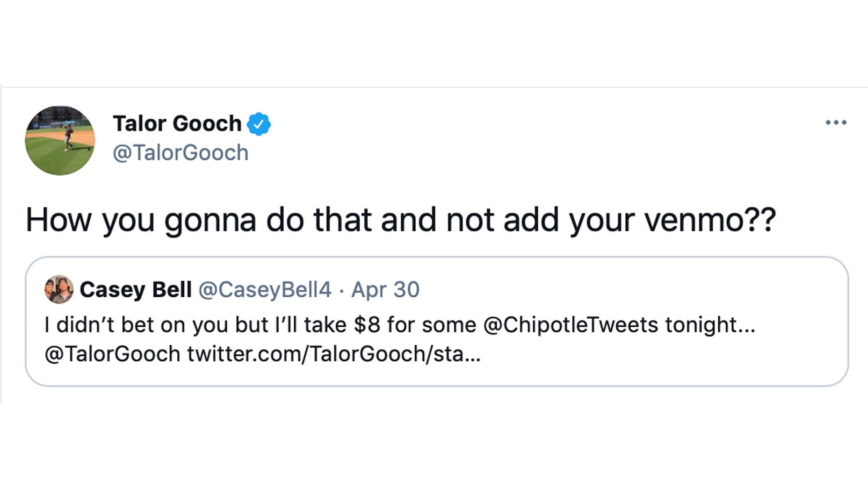868x488 pixels.
Task: Open Talor Gooch's baseball field profile picture
Action: (x=60, y=140)
